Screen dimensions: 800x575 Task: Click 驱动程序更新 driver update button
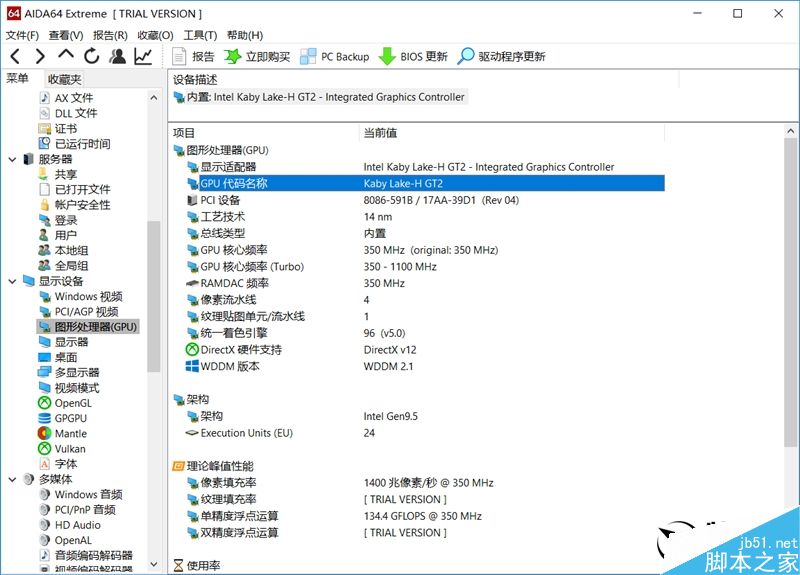coord(502,57)
